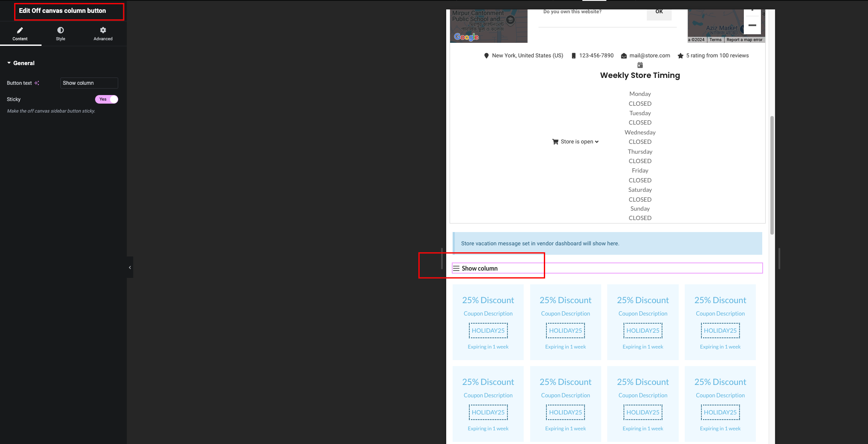Click the map zoom out minus button

(752, 25)
